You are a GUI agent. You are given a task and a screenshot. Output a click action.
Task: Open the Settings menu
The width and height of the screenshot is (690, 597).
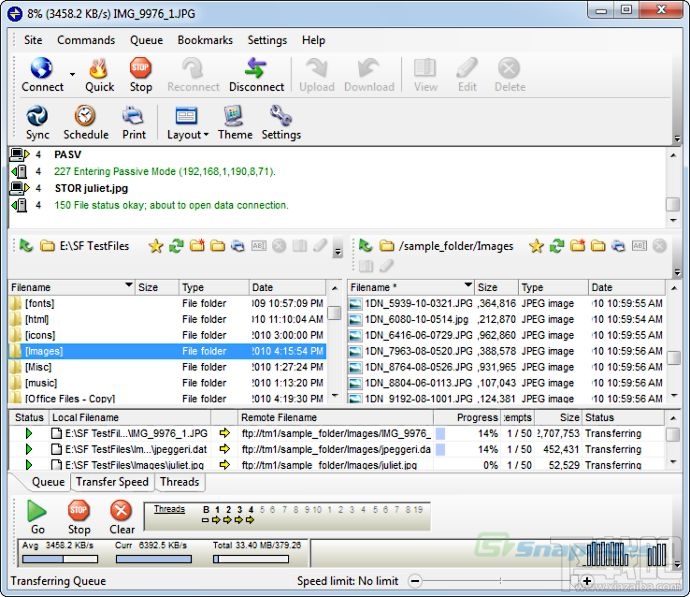[x=267, y=40]
